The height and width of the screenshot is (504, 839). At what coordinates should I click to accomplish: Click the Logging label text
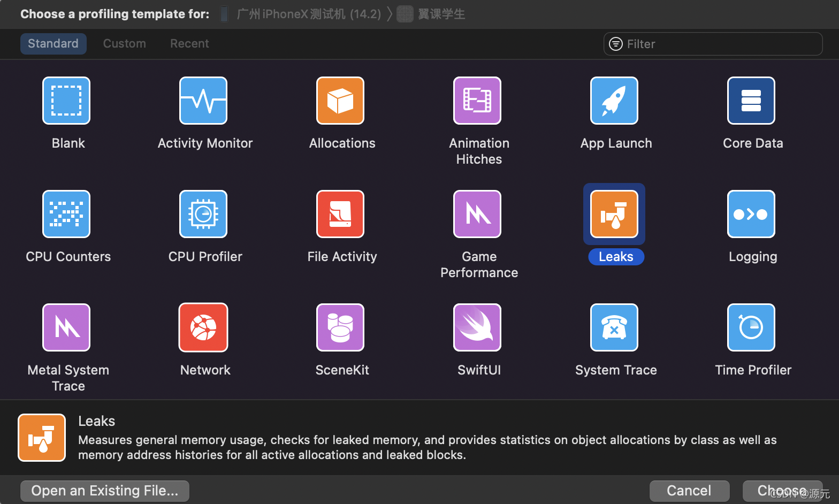753,257
